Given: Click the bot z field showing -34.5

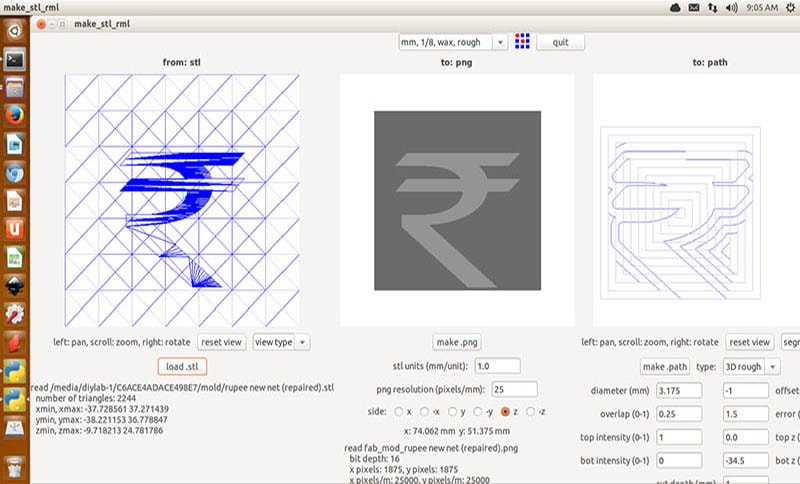Looking at the screenshot, I should 746,461.
